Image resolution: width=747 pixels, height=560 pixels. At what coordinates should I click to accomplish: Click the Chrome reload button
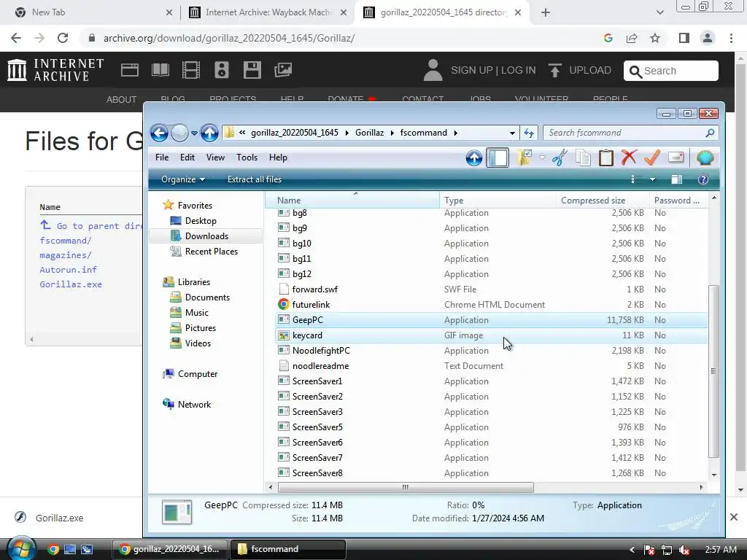point(63,38)
